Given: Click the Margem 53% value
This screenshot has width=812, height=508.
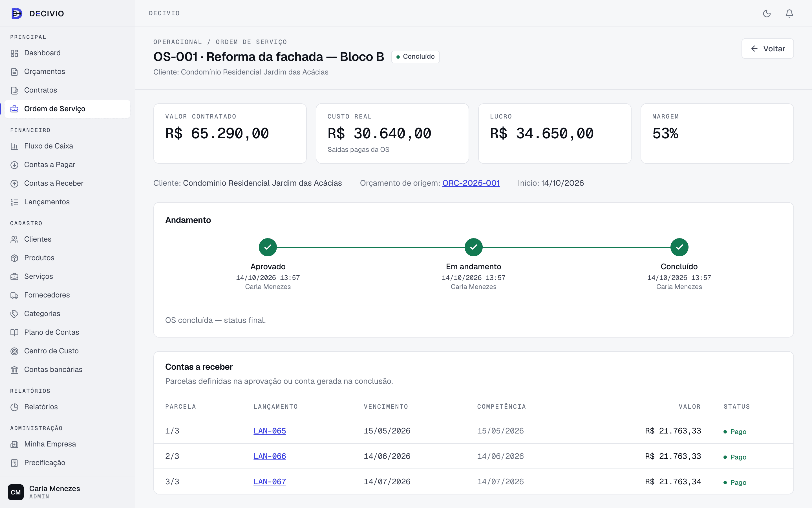Looking at the screenshot, I should 665,133.
